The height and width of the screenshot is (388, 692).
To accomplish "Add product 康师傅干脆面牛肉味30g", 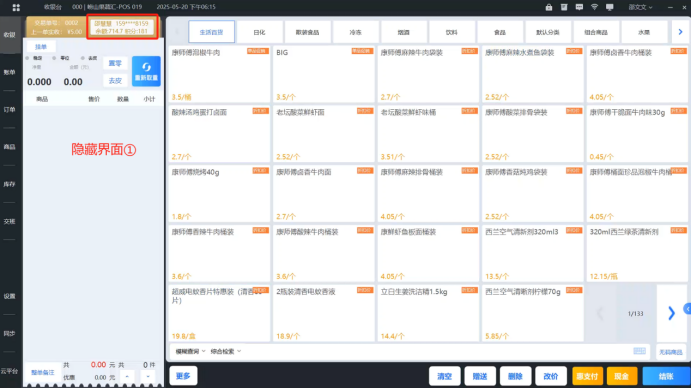I will [637, 134].
